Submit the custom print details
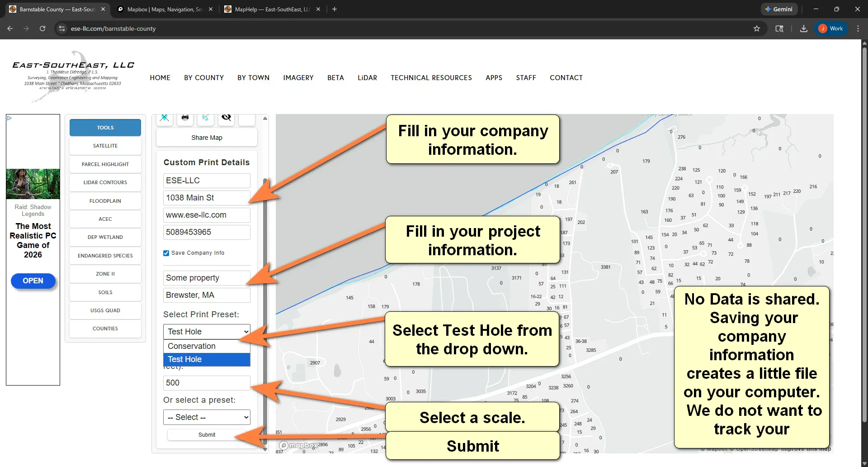Screen dimensions: 868x467 (x=207, y=434)
